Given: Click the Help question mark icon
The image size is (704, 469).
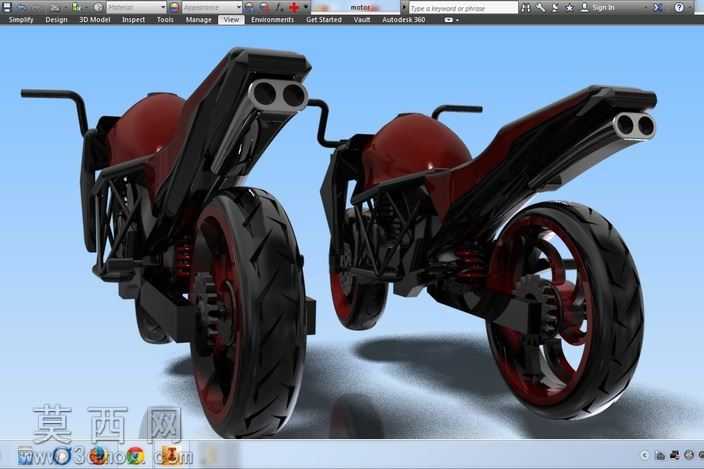Looking at the screenshot, I should click(679, 8).
